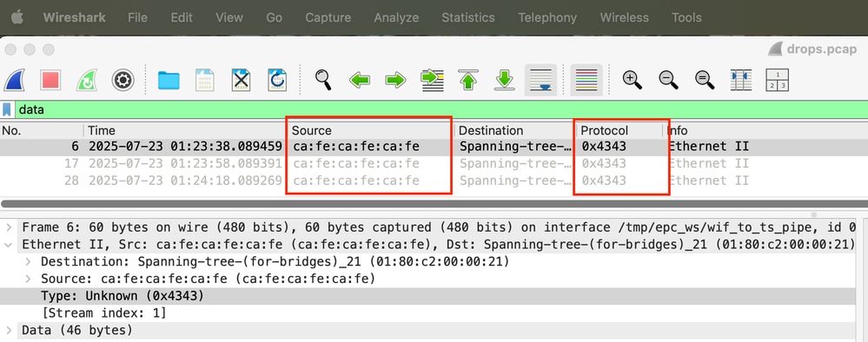Screen dimensions: 868x342
Task: Sort packets by the No. column
Action: [42, 130]
